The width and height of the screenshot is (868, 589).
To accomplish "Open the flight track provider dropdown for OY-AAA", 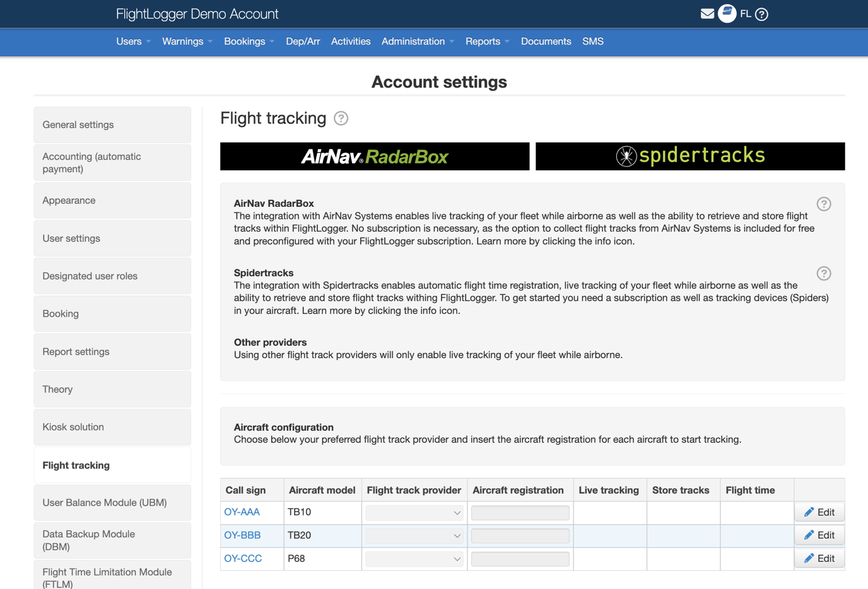I will pos(414,512).
